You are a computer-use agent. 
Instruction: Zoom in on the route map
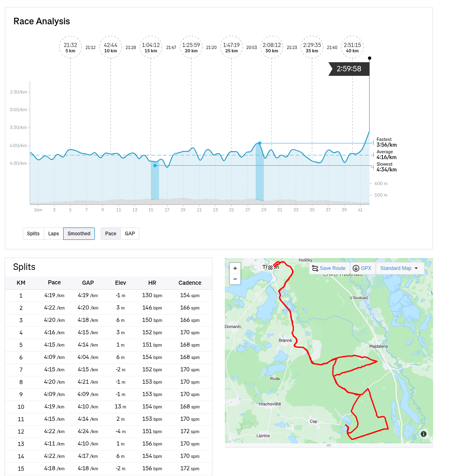[235, 268]
